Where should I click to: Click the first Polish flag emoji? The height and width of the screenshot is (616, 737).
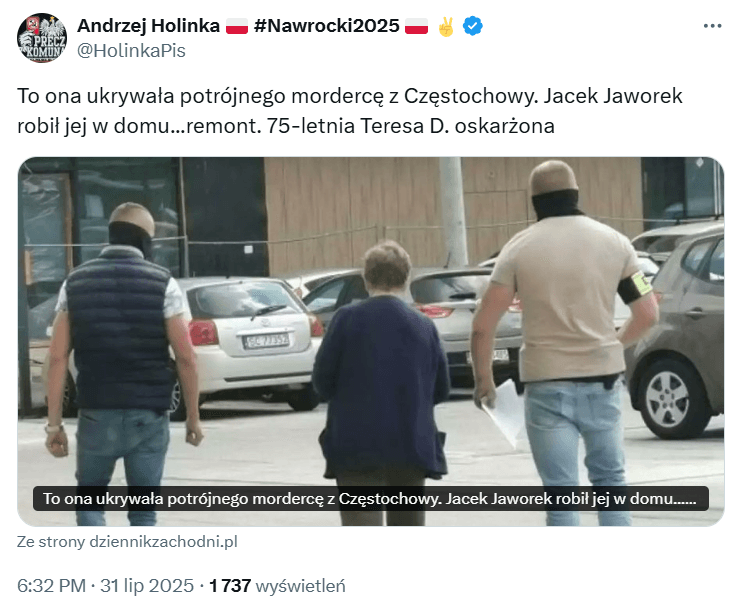pyautogui.click(x=236, y=26)
